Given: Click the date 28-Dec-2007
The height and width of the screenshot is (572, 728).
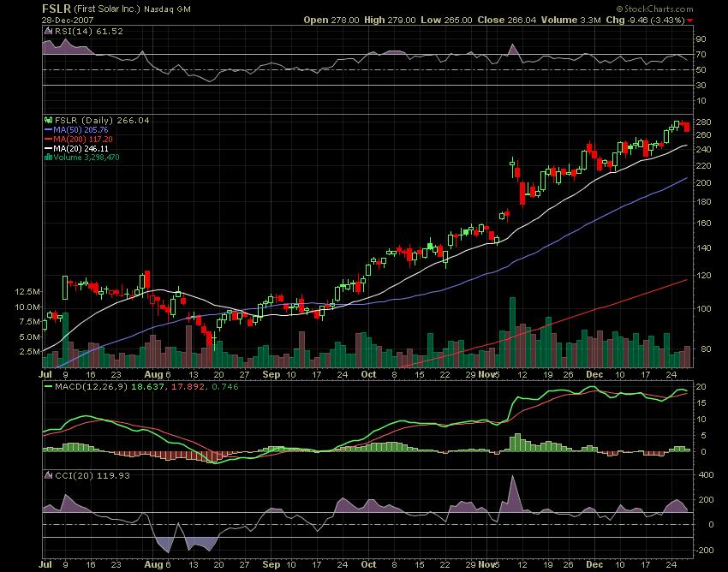Looking at the screenshot, I should (68, 21).
